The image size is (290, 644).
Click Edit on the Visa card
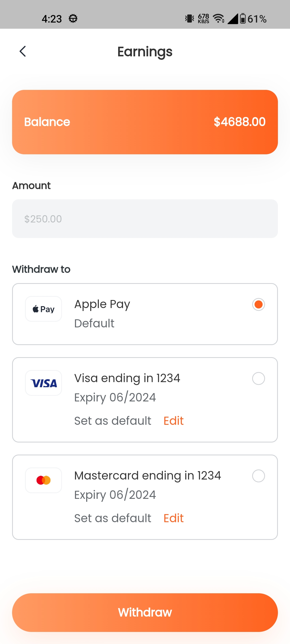[173, 421]
